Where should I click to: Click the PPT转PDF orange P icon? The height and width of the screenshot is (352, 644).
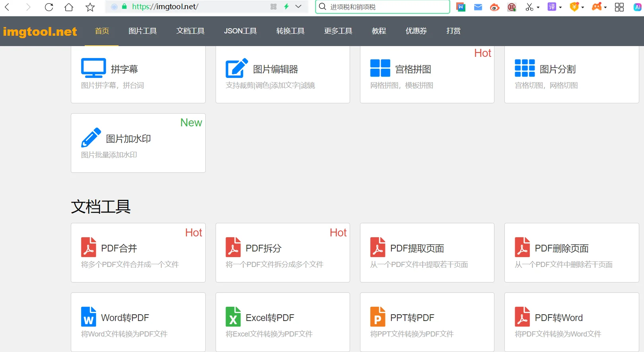coord(378,317)
